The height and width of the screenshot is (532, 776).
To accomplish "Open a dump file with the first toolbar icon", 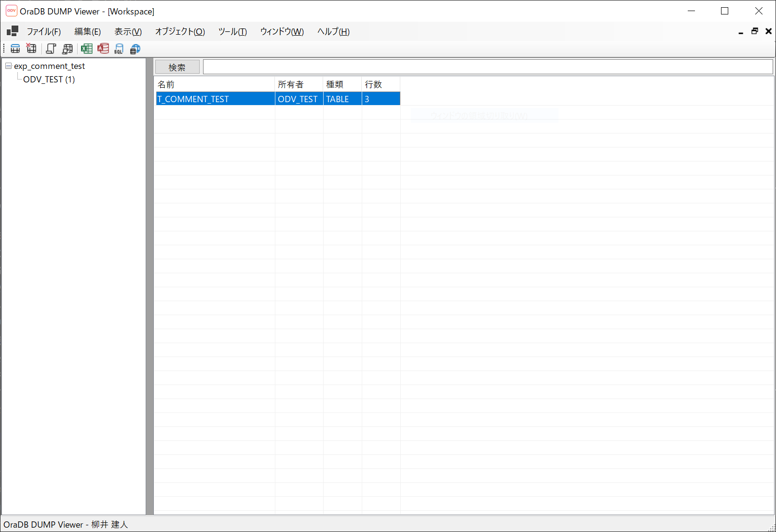I will [x=15, y=48].
